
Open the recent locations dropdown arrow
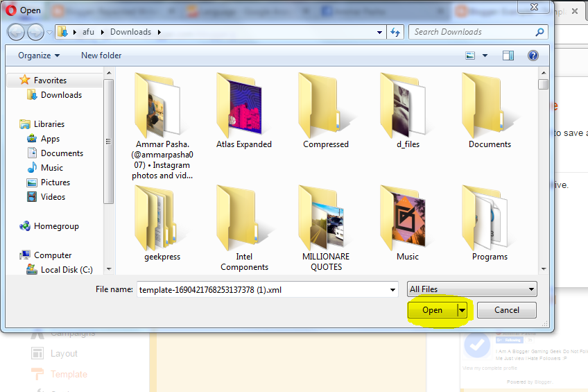tap(49, 33)
